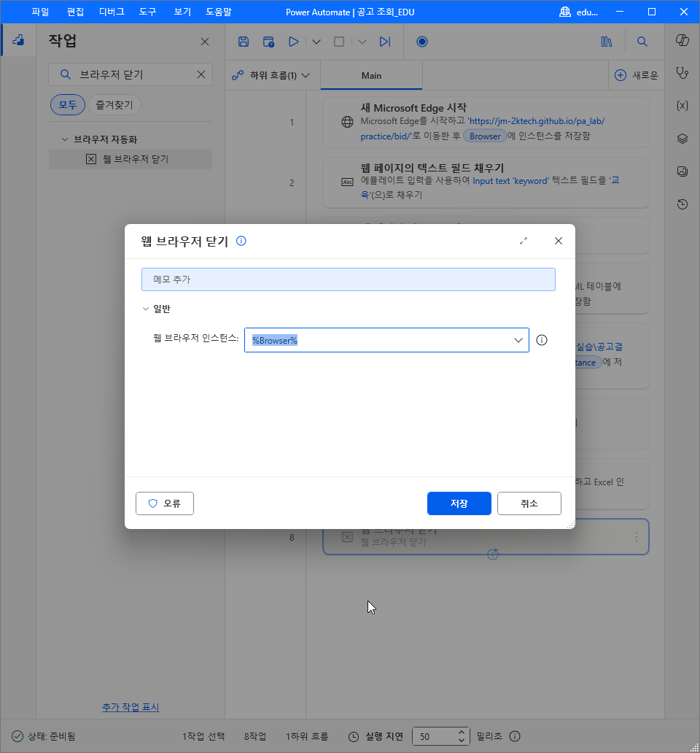Click the Stop square icon
This screenshot has width=700, height=753.
(339, 42)
